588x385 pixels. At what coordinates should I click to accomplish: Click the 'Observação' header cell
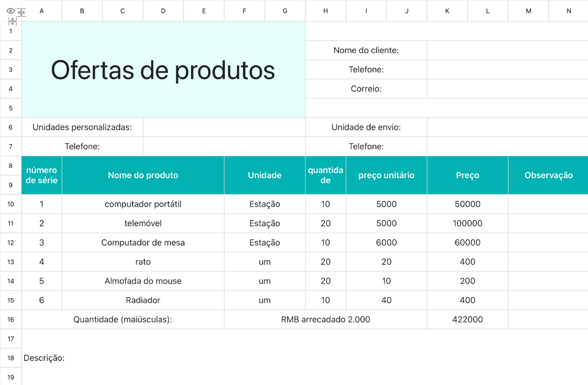pos(548,175)
